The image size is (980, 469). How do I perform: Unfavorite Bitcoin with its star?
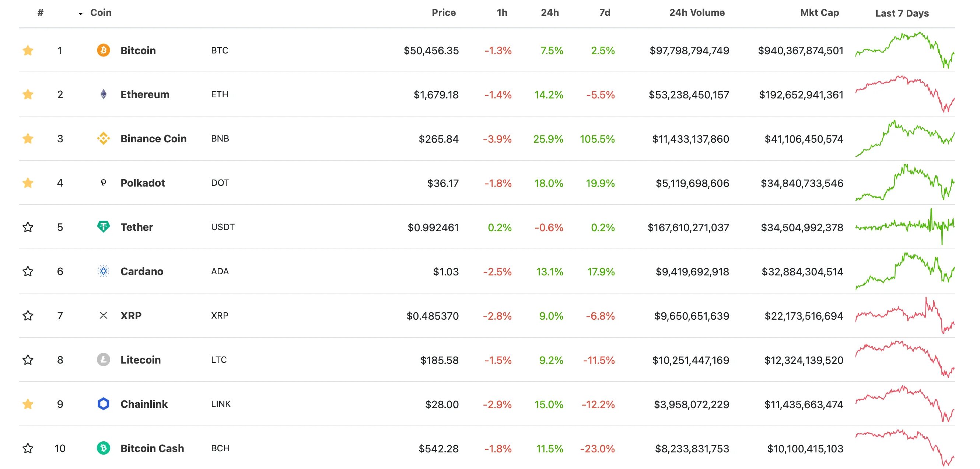pyautogui.click(x=28, y=50)
